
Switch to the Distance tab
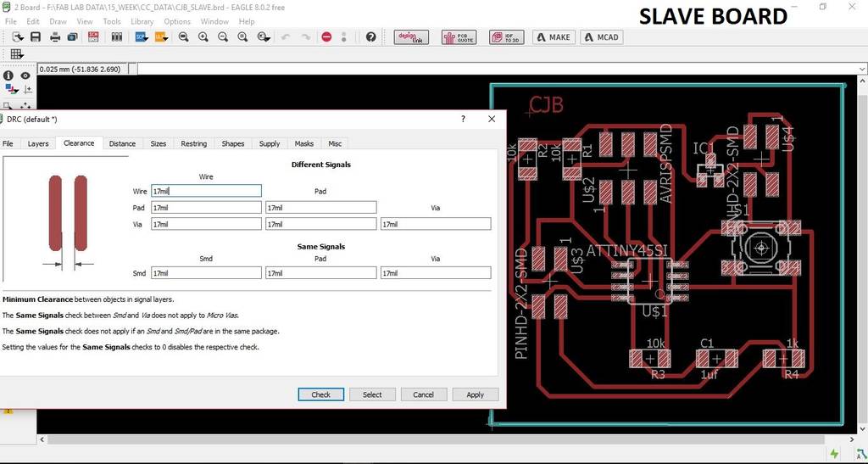pos(122,143)
